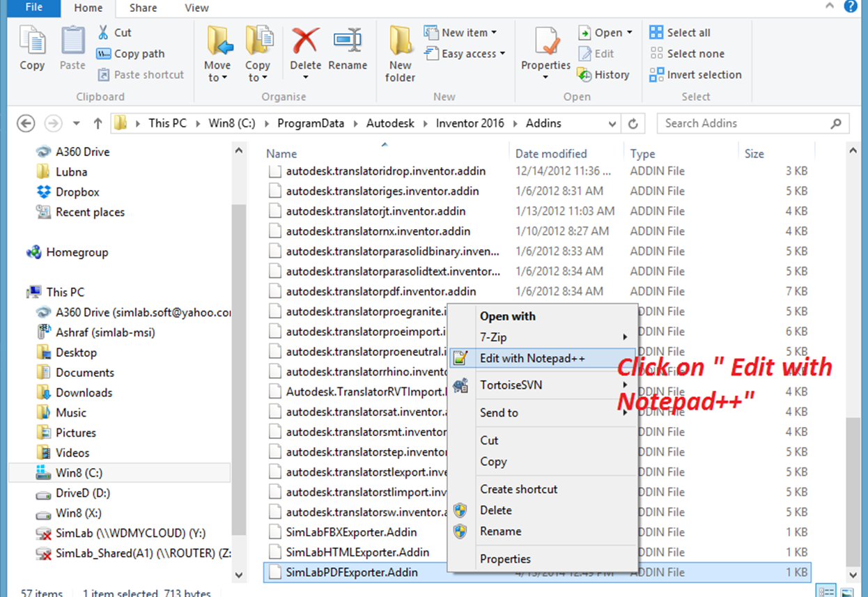The image size is (868, 597).
Task: Expand the Move to dropdown
Action: point(217,77)
